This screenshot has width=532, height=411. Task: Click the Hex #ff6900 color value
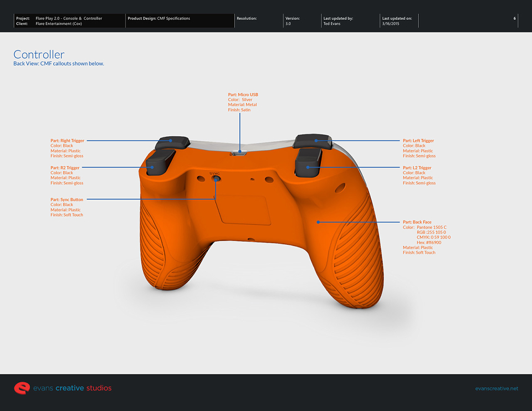429,243
